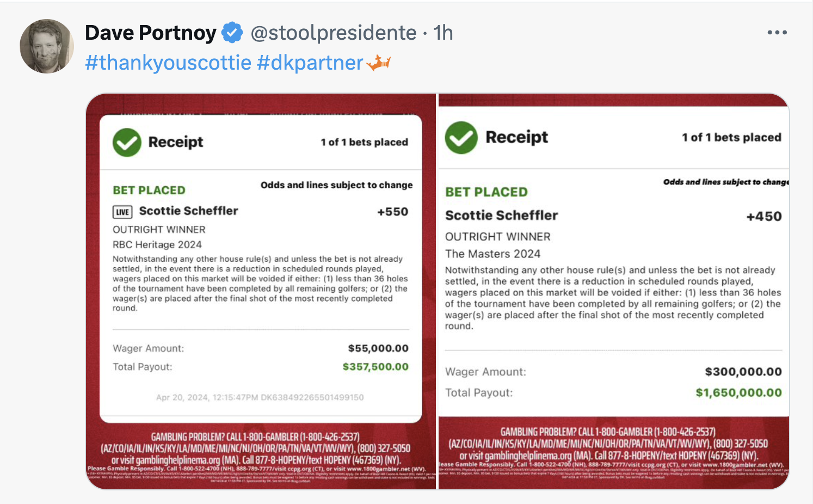
Task: Click the $55,000.00 wager amount
Action: point(378,348)
